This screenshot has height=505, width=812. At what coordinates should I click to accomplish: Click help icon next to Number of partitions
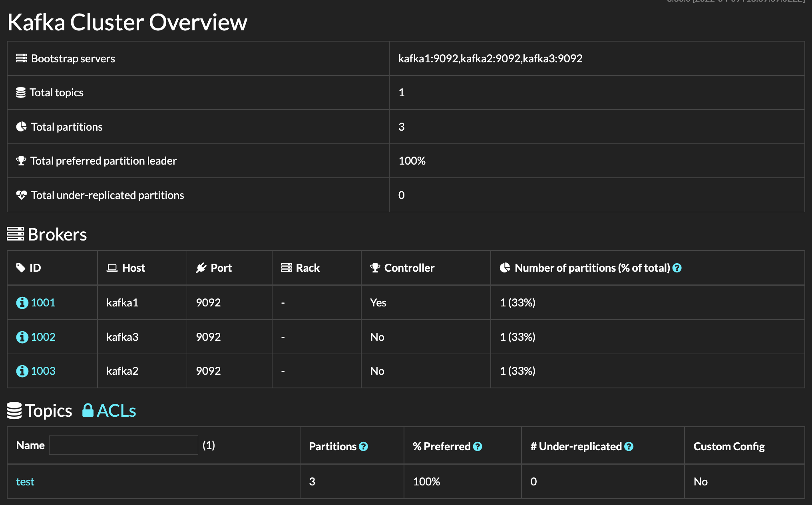[x=677, y=268]
